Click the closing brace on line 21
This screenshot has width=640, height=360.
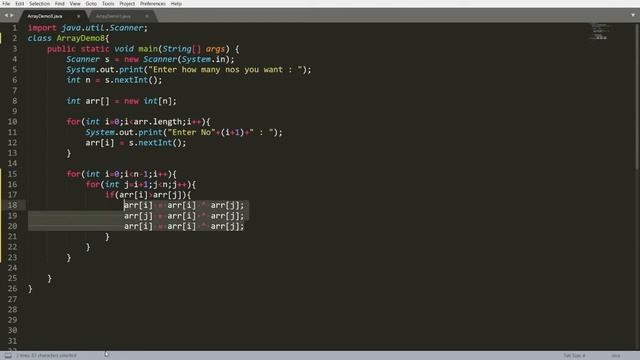107,237
